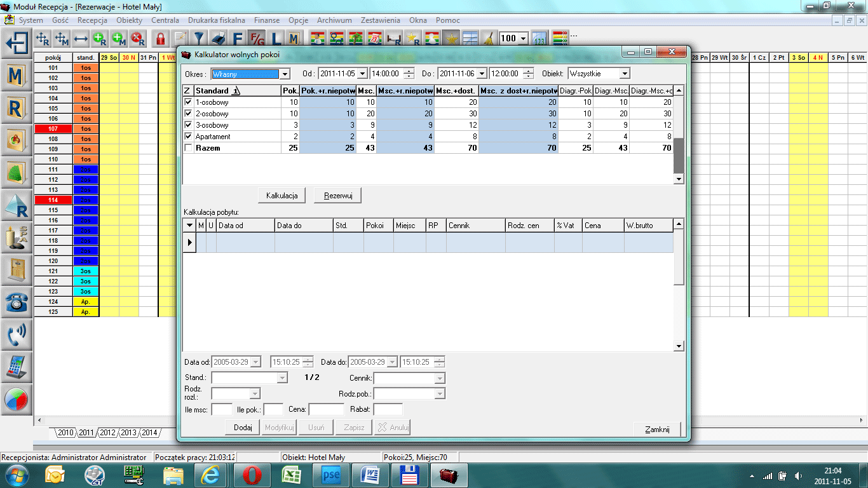The height and width of the screenshot is (488, 868).
Task: Open the Okres dropdown list
Action: [x=285, y=74]
